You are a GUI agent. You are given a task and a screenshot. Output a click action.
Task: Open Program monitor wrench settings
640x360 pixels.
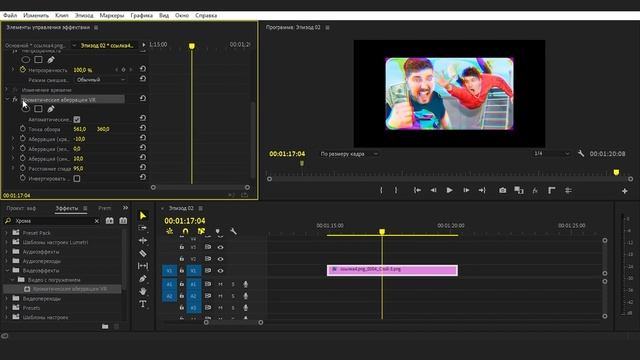coord(581,153)
